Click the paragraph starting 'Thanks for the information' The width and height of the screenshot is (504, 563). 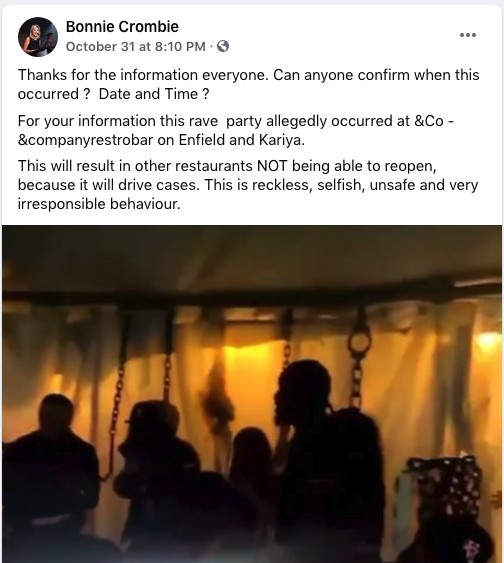tap(248, 84)
